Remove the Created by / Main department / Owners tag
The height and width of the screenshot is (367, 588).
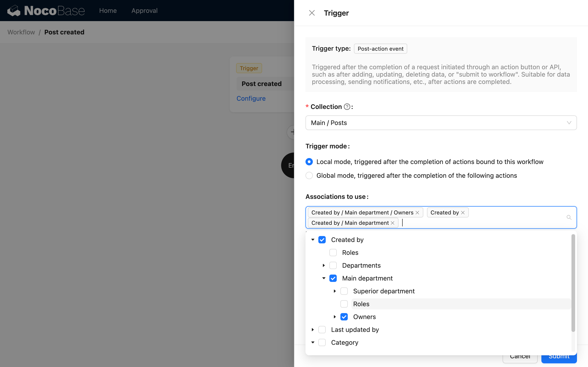(418, 212)
